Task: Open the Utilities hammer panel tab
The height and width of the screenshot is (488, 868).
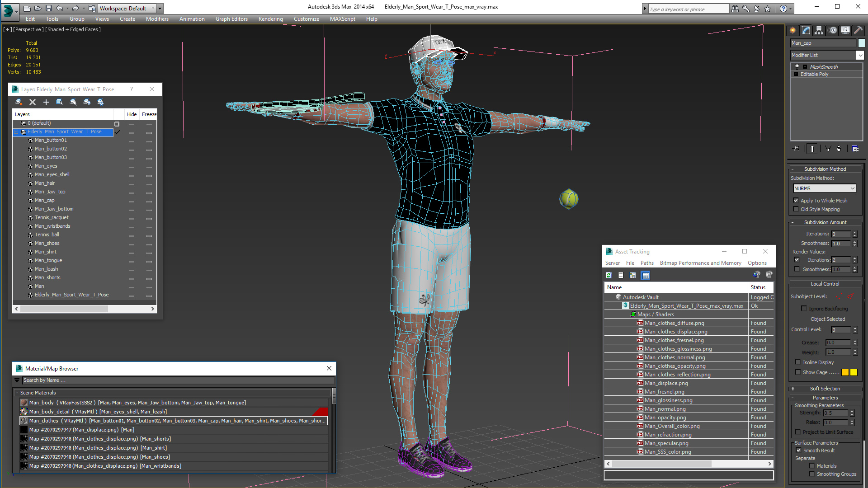Action: coord(859,30)
